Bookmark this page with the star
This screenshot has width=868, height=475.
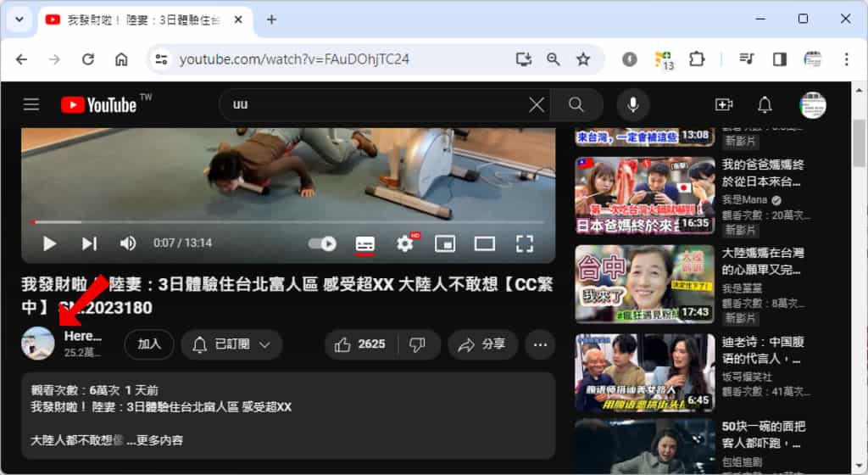coord(583,59)
